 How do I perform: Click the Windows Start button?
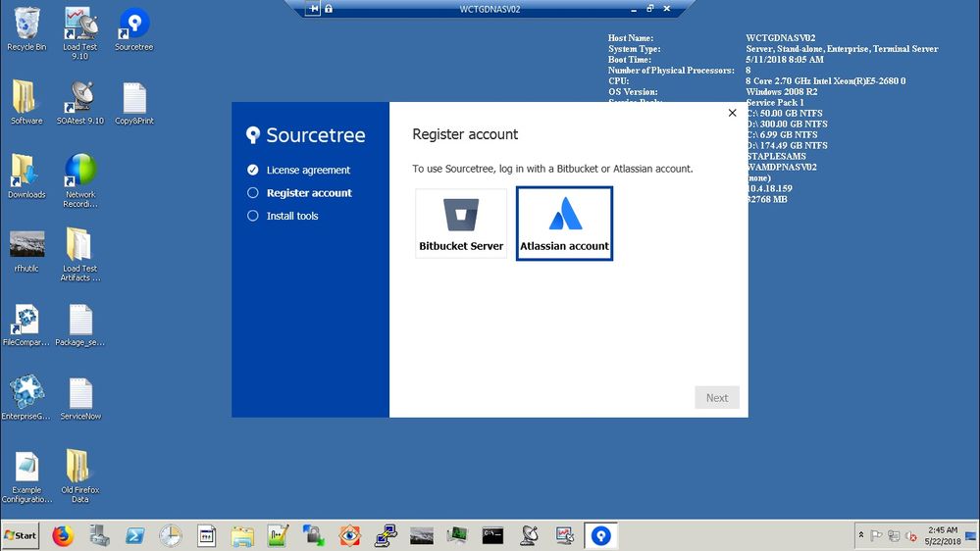pyautogui.click(x=21, y=536)
